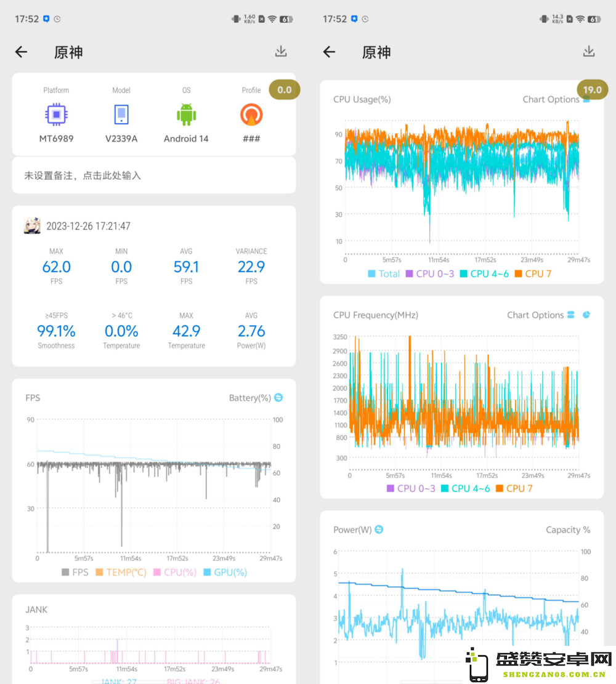Tap the floating 19.0 badge
Image resolution: width=616 pixels, height=684 pixels.
coord(593,90)
